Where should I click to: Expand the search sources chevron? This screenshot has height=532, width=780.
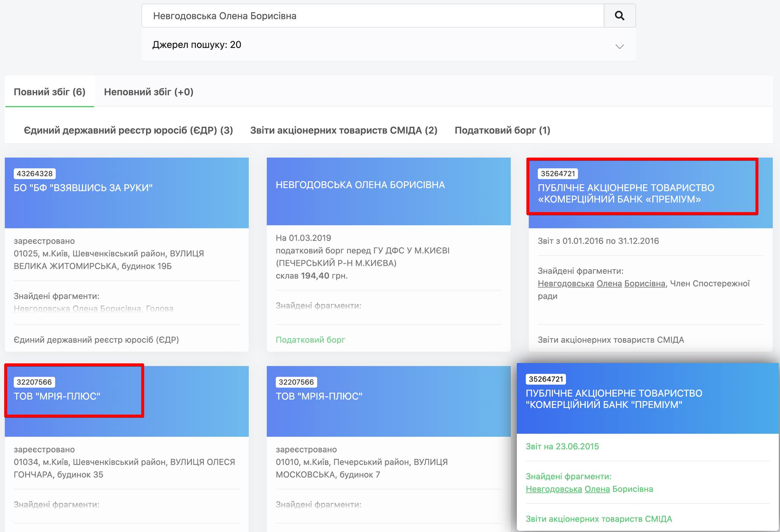(x=619, y=46)
